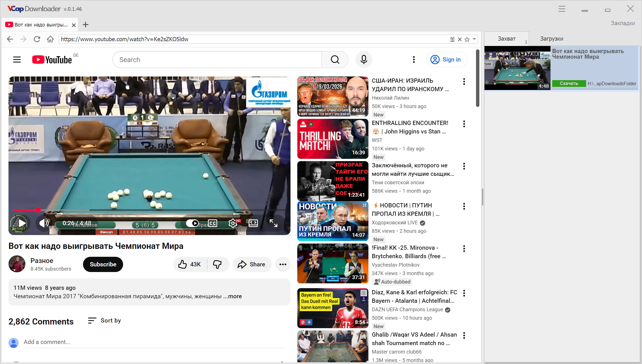Click the video progress bar scrubber
642x364 pixels.
[38, 210]
